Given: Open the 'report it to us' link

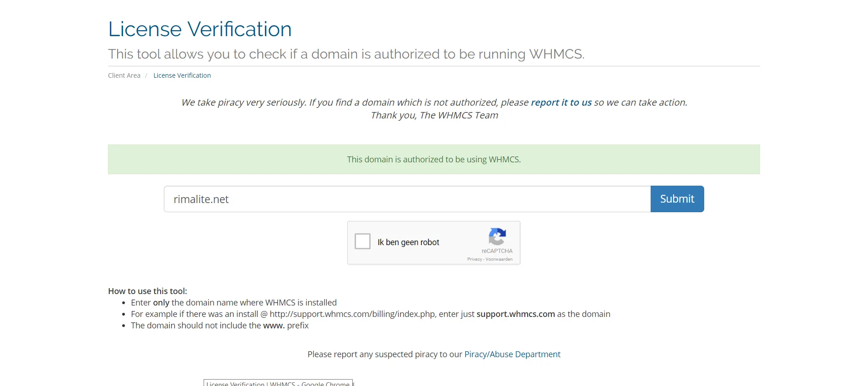Looking at the screenshot, I should coord(561,102).
